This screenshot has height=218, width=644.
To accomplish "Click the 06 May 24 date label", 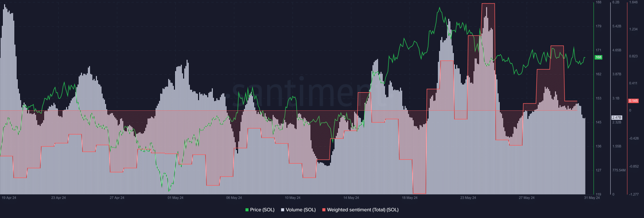I will [234, 198].
